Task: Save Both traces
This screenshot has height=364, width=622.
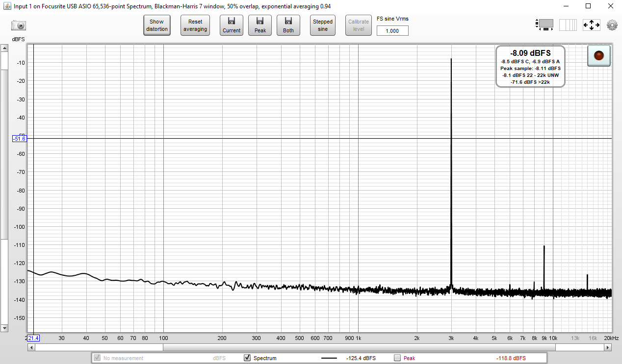Action: (x=288, y=25)
